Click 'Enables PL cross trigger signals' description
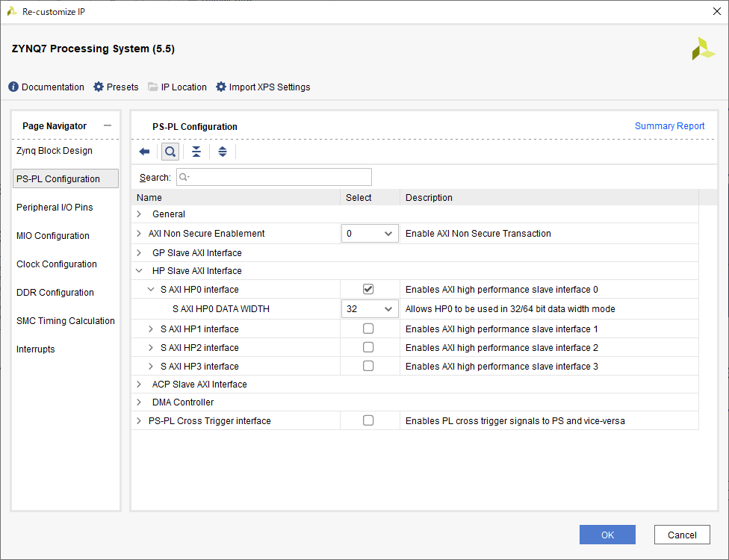This screenshot has width=729, height=560. tap(515, 420)
